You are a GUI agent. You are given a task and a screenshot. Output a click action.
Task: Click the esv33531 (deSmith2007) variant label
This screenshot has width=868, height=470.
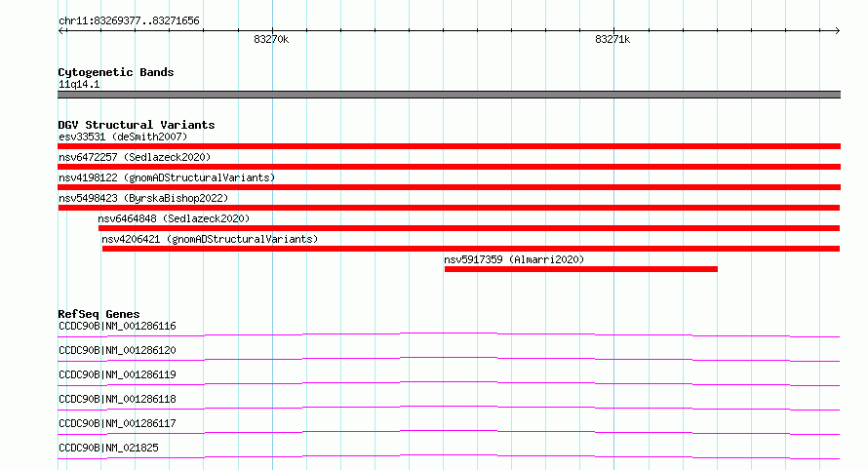point(123,137)
